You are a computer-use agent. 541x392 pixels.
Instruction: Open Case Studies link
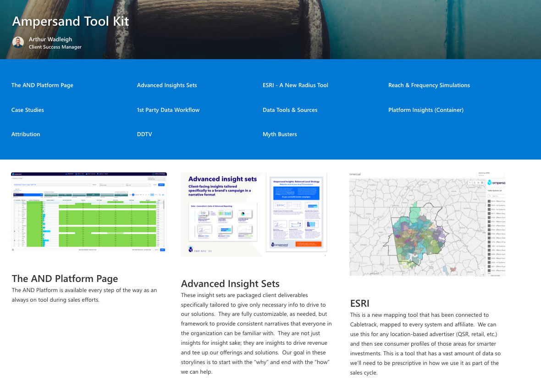[28, 110]
